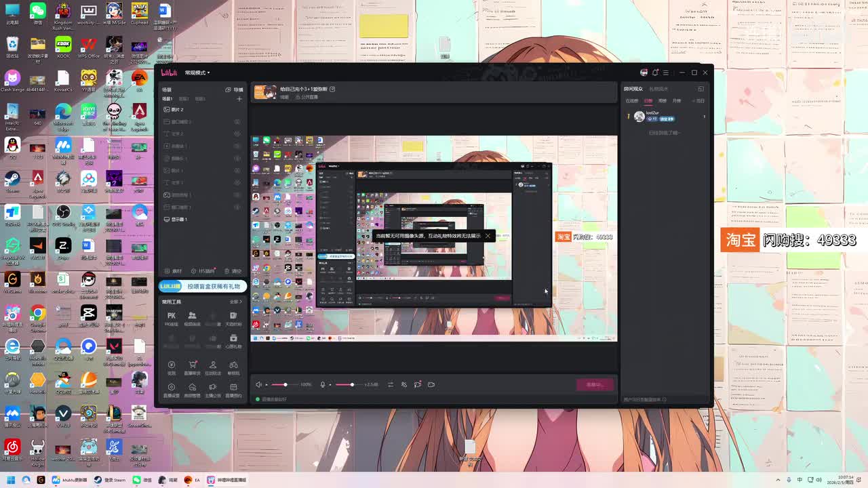Screen dimensions: 868x488
Task: Dismiss the camera source warning toast
Action: 488,236
